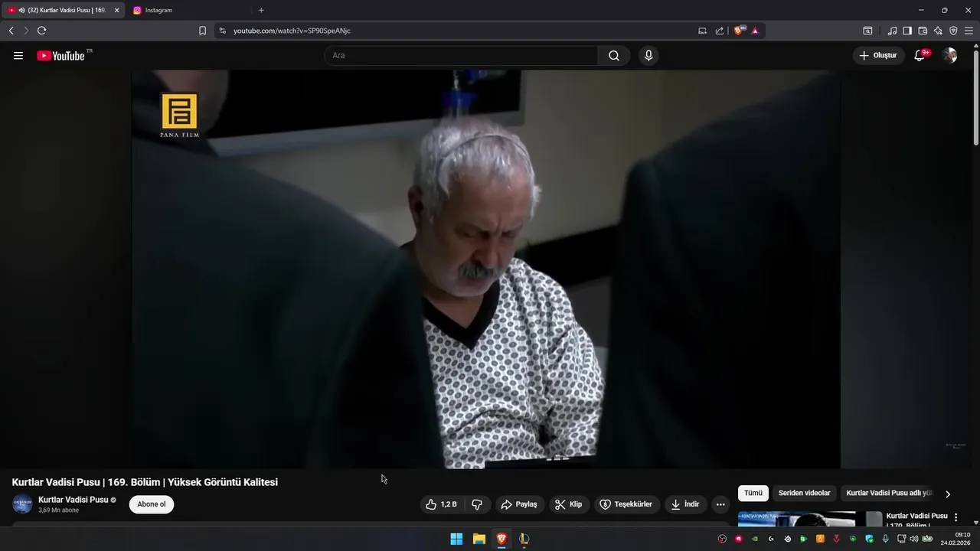The width and height of the screenshot is (980, 551).
Task: Click the YouTube search magnifier button
Action: click(x=614, y=56)
